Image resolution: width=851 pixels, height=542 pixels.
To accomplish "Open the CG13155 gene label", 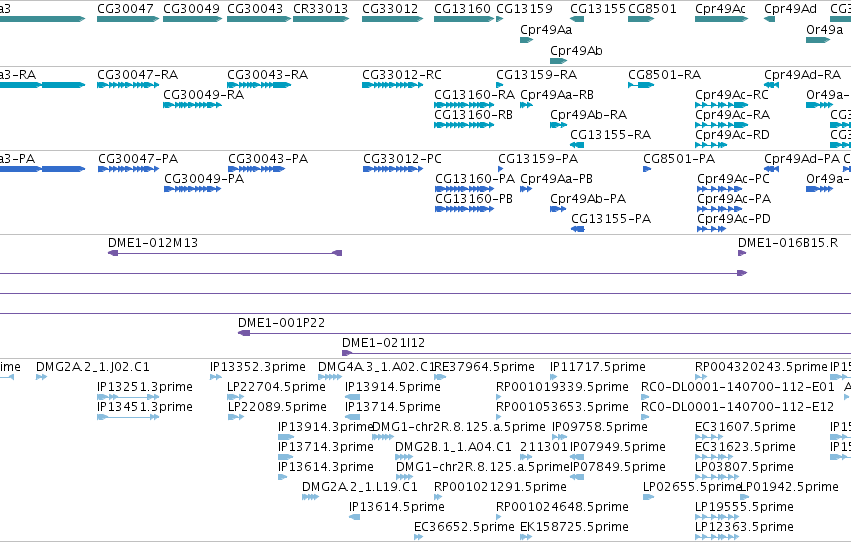I will coord(598,9).
